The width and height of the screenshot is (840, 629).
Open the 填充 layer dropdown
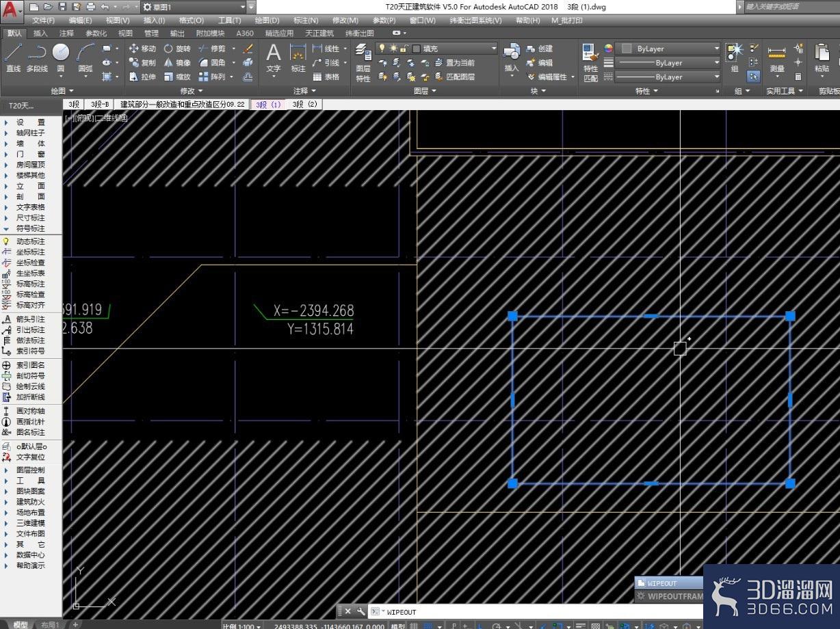pos(436,48)
